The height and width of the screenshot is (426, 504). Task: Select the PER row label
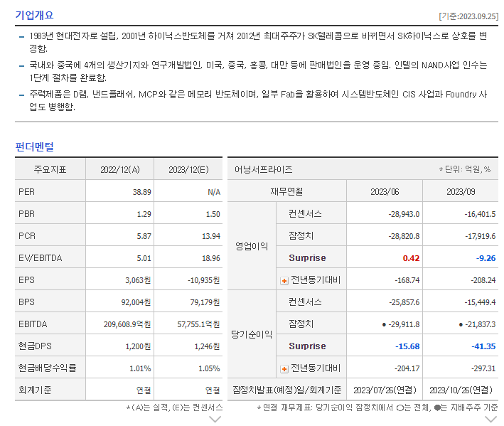click(27, 192)
